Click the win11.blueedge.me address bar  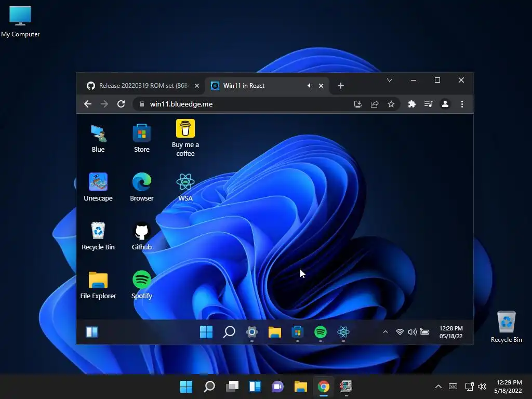coord(266,104)
